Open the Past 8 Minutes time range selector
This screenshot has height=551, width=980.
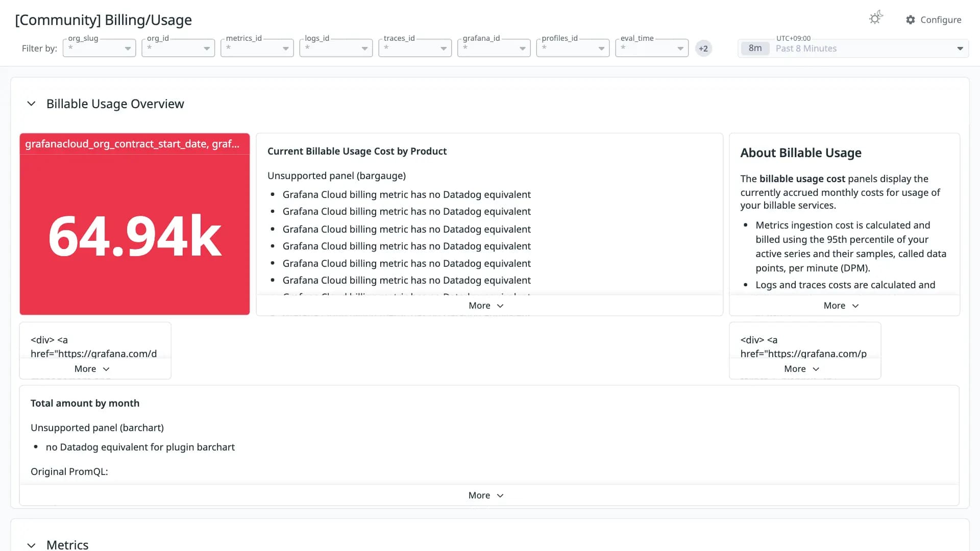[x=853, y=48]
